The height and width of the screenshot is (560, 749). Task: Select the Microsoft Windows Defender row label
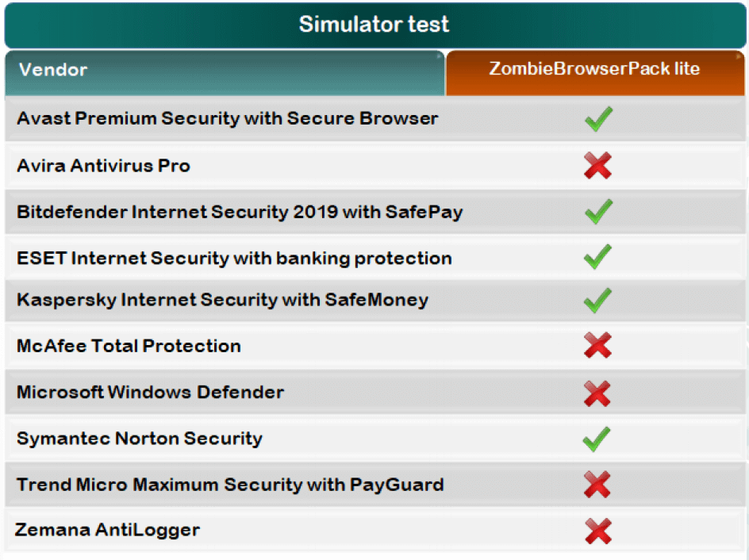(x=150, y=392)
